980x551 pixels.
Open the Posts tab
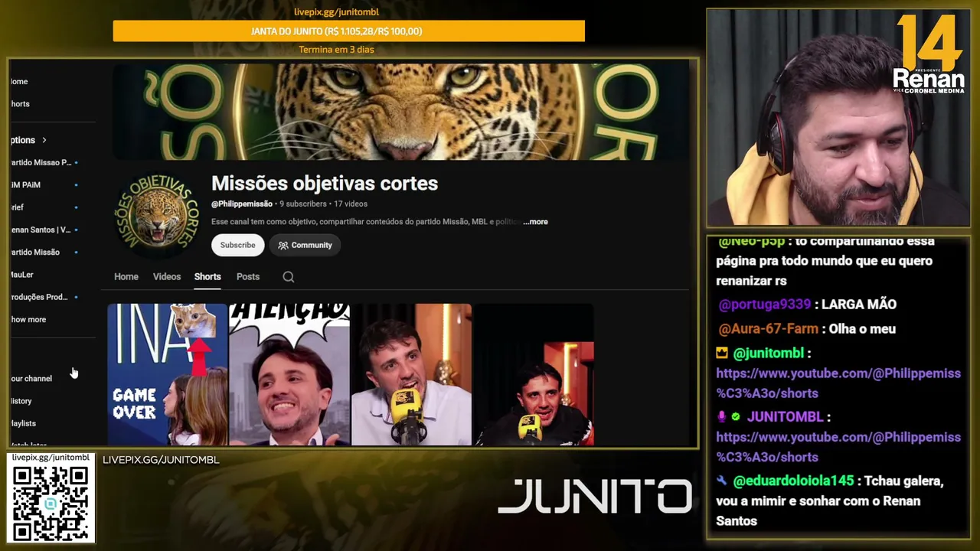248,277
